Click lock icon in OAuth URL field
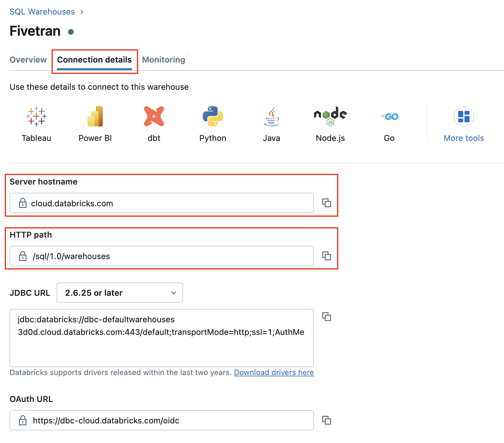 pyautogui.click(x=23, y=420)
